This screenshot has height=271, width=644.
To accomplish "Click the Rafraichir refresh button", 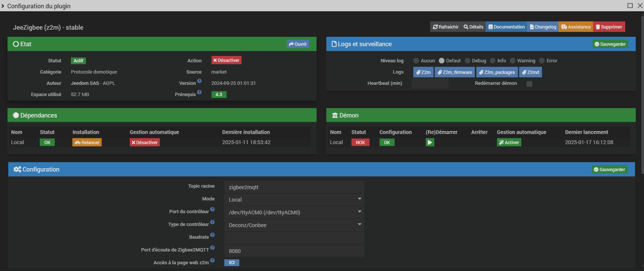I will point(446,27).
